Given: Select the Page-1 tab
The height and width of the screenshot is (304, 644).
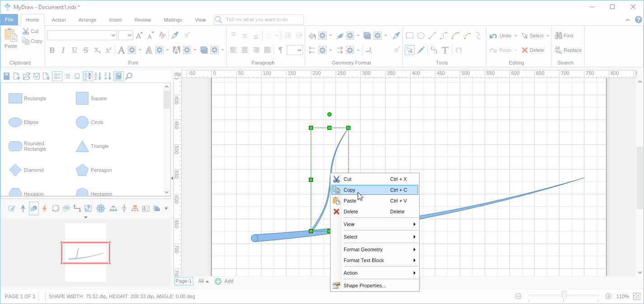Looking at the screenshot, I should pos(184,281).
